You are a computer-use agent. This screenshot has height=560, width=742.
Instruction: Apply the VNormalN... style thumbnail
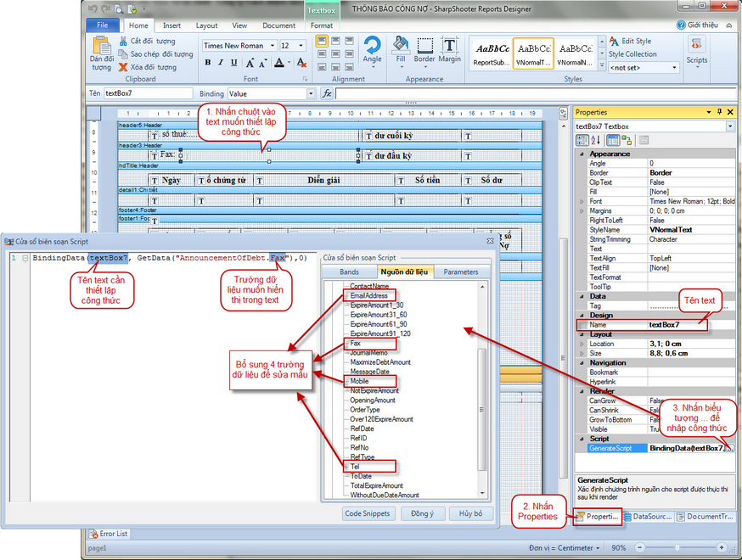(575, 54)
